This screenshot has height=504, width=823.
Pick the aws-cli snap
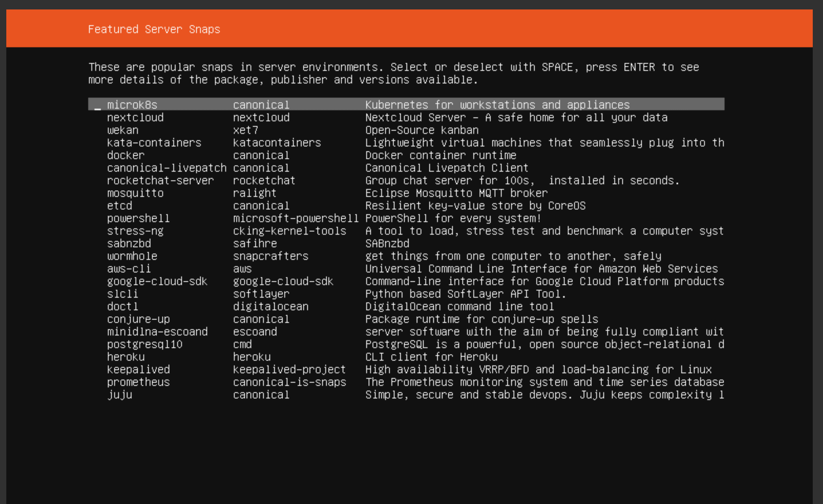(129, 269)
